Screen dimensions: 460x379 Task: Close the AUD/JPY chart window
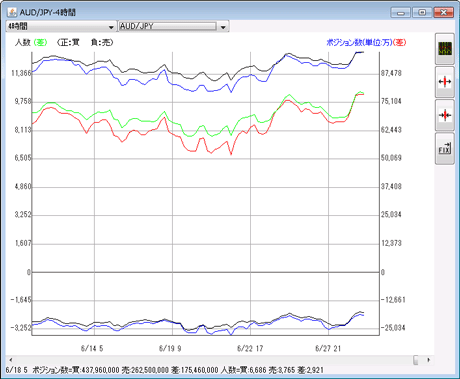444,13
